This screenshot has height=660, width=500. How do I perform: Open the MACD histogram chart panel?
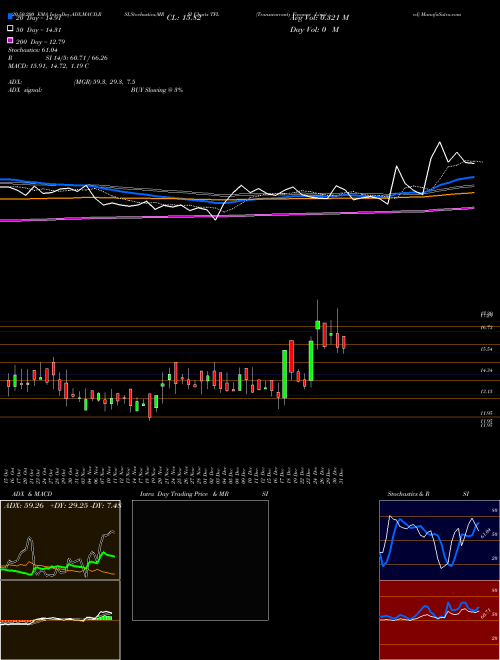[x=60, y=620]
